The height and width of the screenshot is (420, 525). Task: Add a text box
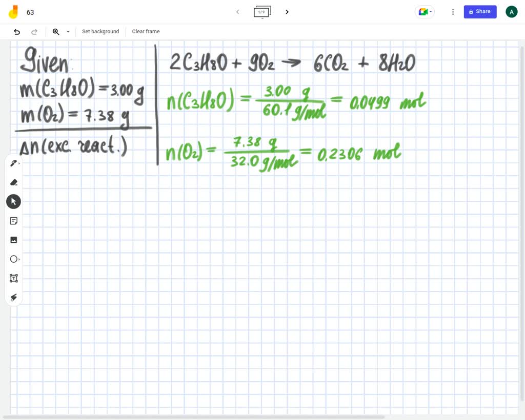click(x=14, y=278)
